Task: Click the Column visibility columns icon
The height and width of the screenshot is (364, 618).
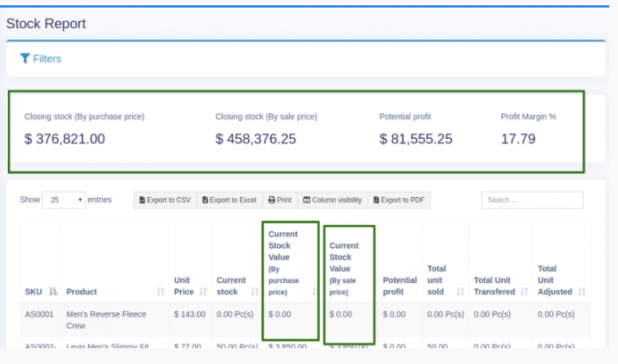Action: click(307, 200)
